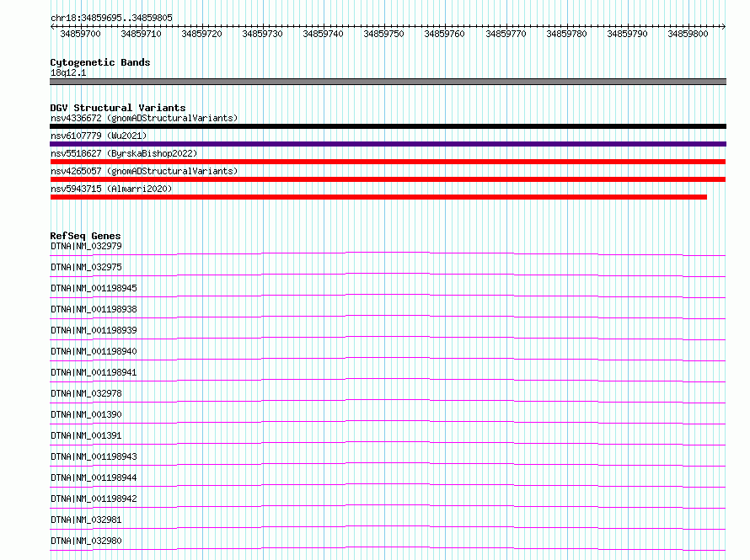Click ruler position label 34859770
750x560 pixels.
tap(506, 34)
